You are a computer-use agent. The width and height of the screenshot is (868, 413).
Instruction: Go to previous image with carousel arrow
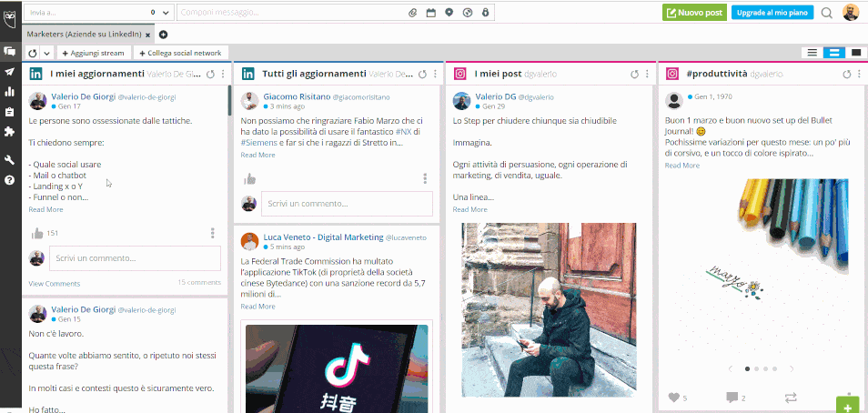731,368
